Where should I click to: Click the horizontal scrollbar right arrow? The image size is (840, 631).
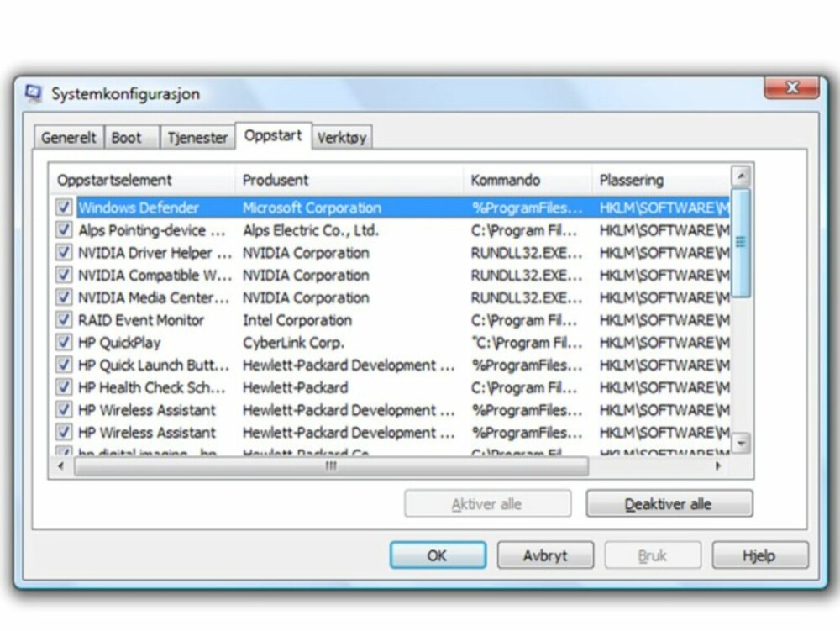pos(718,466)
